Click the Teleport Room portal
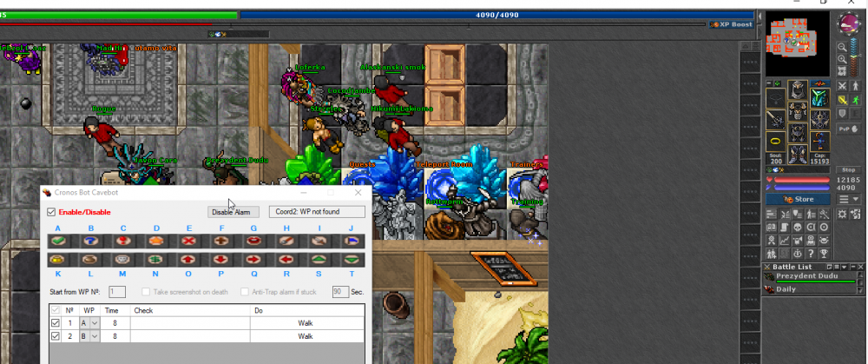 [444, 182]
